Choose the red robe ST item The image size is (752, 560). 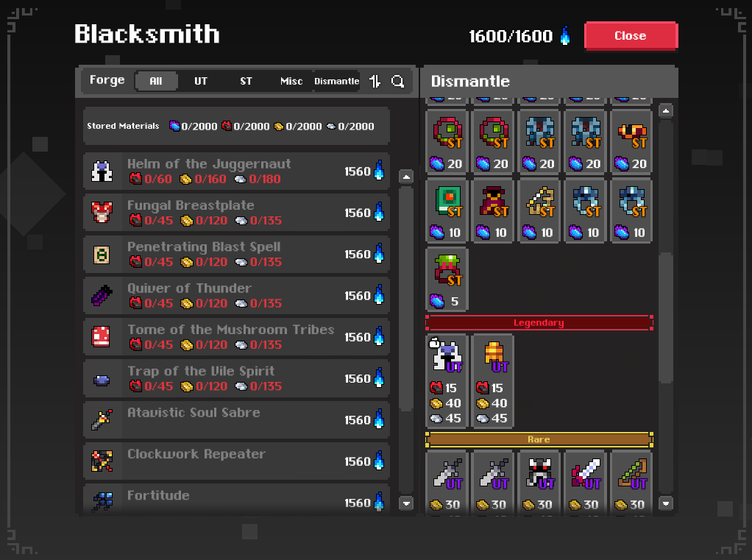pyautogui.click(x=492, y=210)
